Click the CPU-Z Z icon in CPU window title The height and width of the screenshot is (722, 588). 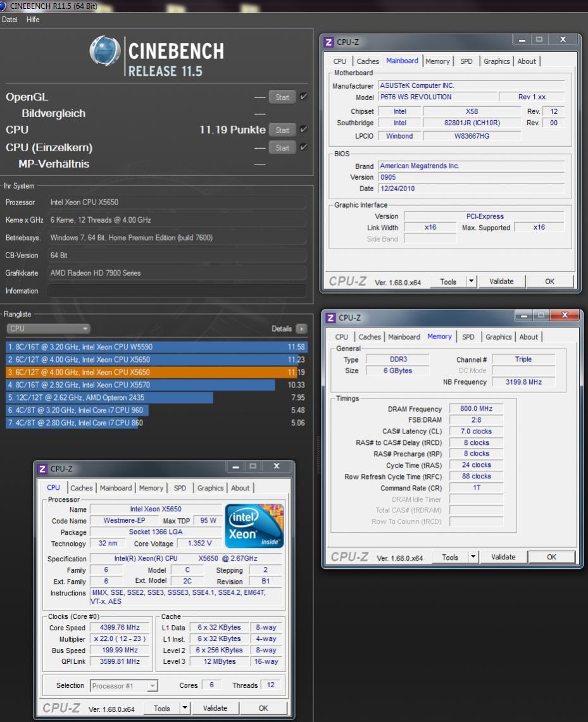pos(42,469)
